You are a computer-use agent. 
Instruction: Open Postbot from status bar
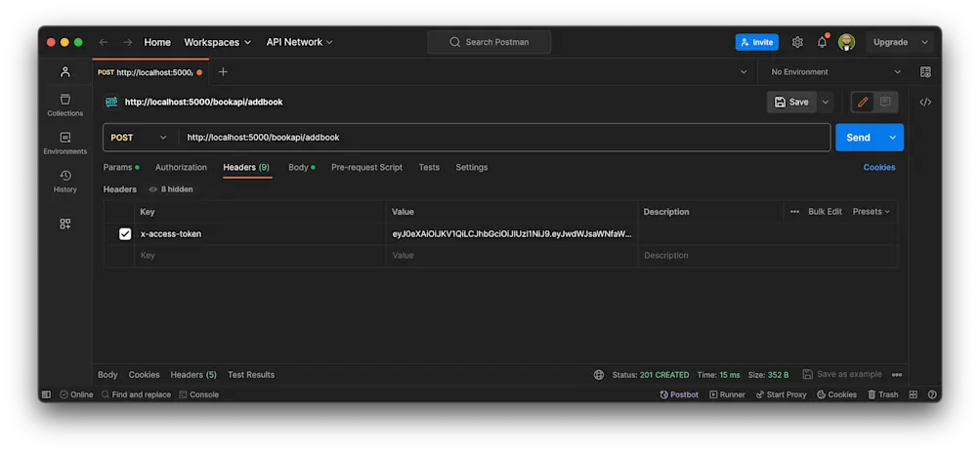click(x=679, y=394)
